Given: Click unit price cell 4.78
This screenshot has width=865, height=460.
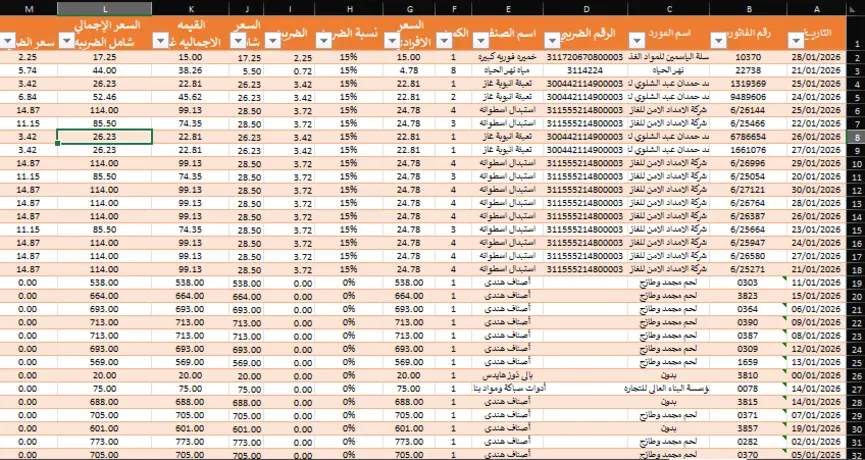Looking at the screenshot, I should (x=409, y=71).
